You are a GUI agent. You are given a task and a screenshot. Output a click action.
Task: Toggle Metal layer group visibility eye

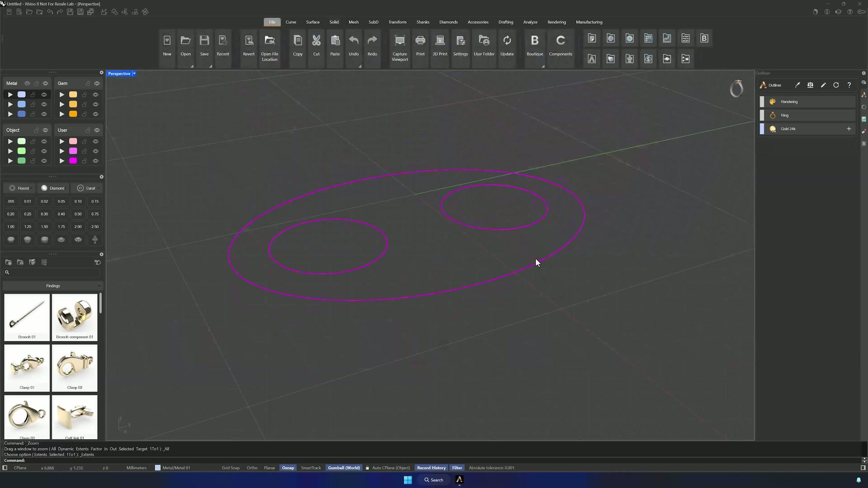45,83
